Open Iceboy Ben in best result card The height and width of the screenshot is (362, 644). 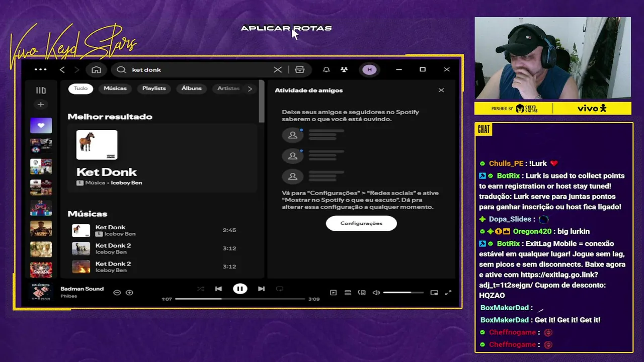pyautogui.click(x=126, y=183)
